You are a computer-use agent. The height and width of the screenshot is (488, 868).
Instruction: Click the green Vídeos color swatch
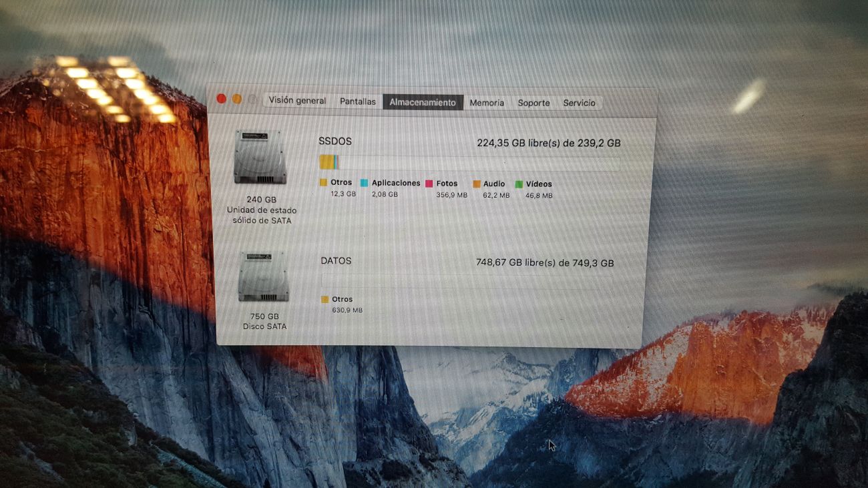(519, 184)
